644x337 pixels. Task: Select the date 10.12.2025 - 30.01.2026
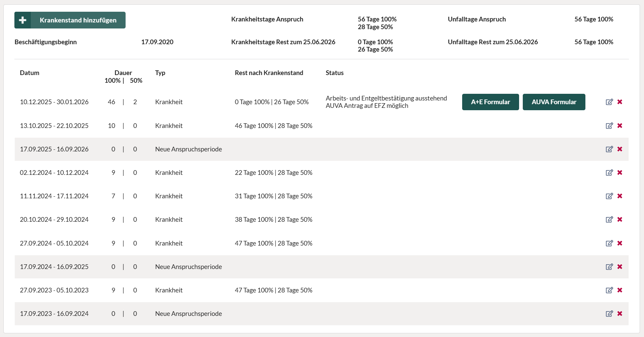click(54, 102)
